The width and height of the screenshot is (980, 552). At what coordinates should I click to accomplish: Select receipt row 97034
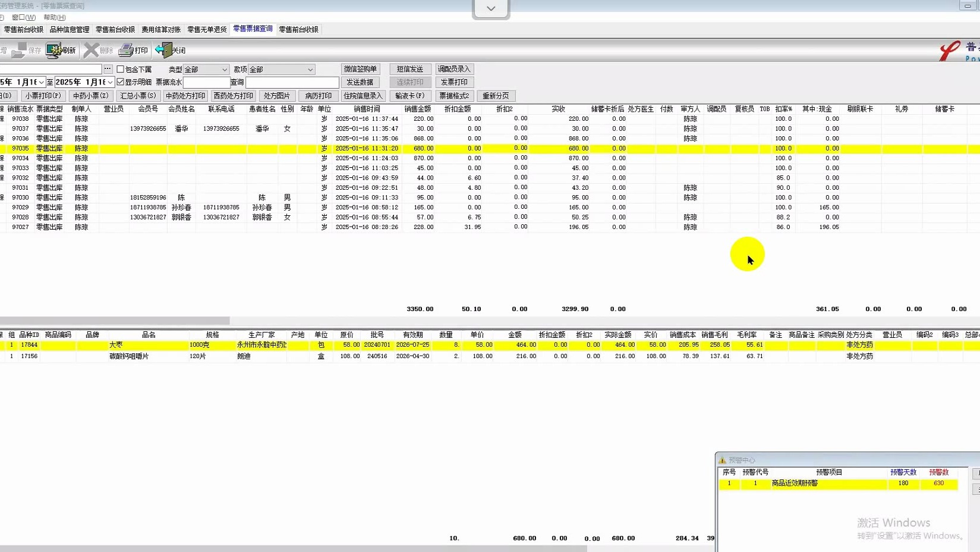tap(490, 158)
